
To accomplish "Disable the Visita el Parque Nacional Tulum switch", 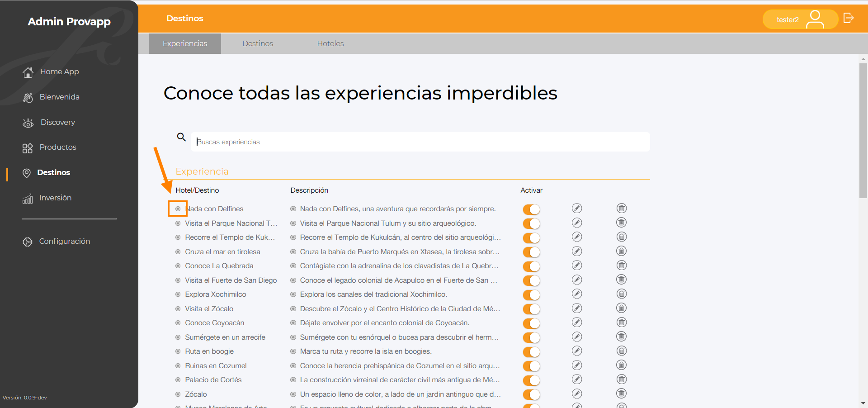I will pyautogui.click(x=532, y=223).
